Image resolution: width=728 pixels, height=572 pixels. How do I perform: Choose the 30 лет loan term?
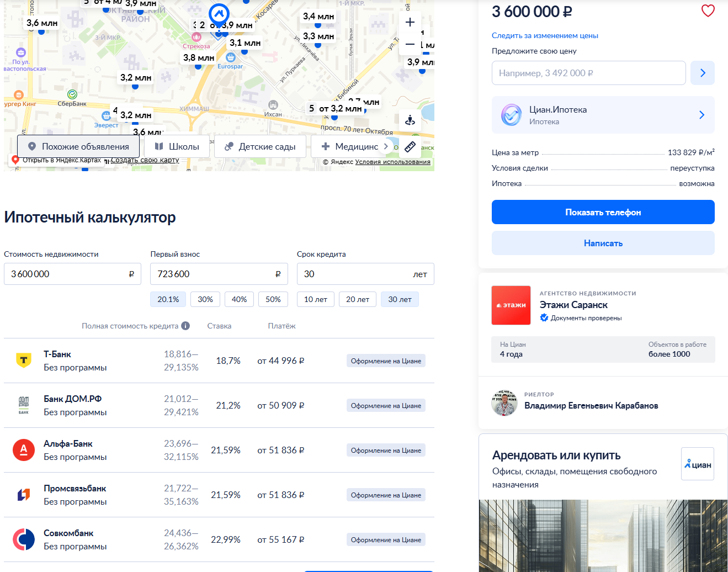point(400,299)
